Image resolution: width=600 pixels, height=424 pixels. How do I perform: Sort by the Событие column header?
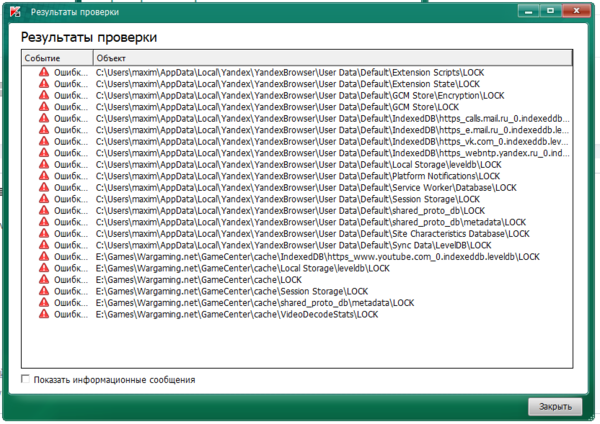tap(57, 58)
